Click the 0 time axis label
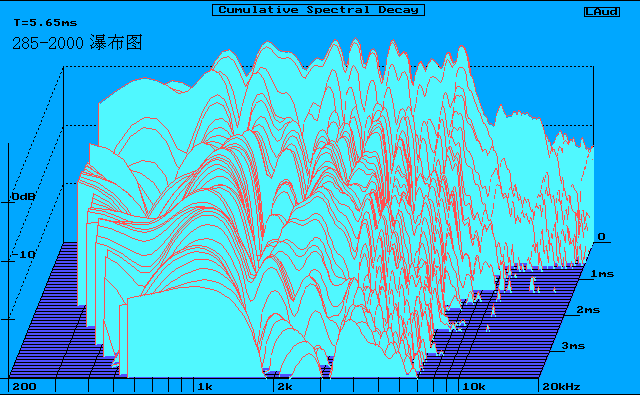The width and height of the screenshot is (640, 395). pos(602,237)
